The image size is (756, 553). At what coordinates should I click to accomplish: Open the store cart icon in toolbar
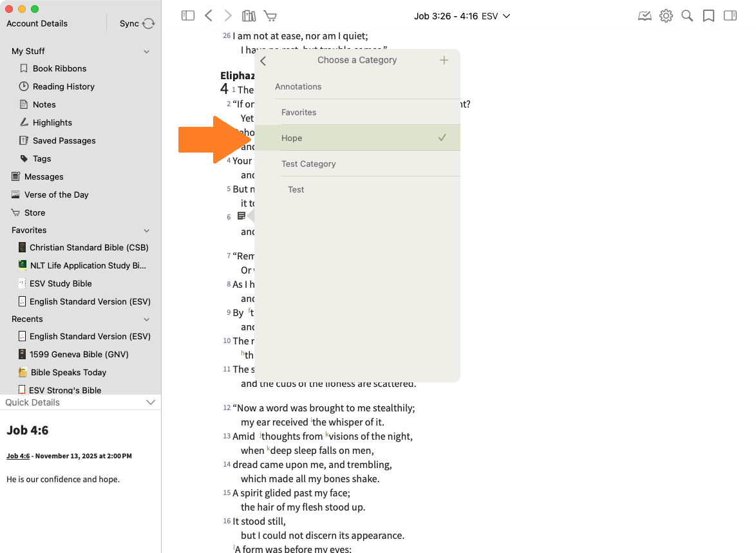coord(270,15)
